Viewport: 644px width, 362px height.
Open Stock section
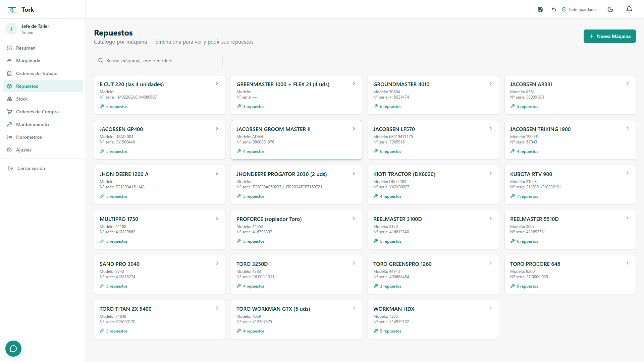(43, 99)
